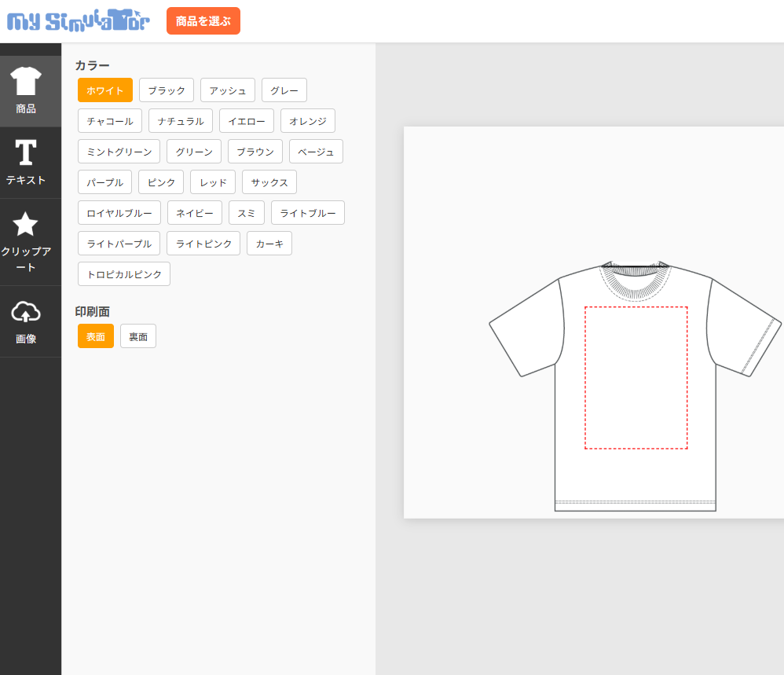Pick the ブラック color option

tap(167, 90)
